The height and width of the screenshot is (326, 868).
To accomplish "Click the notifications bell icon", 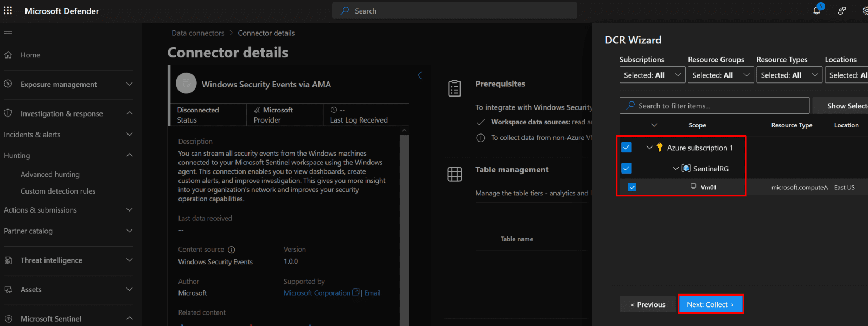I will pos(816,10).
